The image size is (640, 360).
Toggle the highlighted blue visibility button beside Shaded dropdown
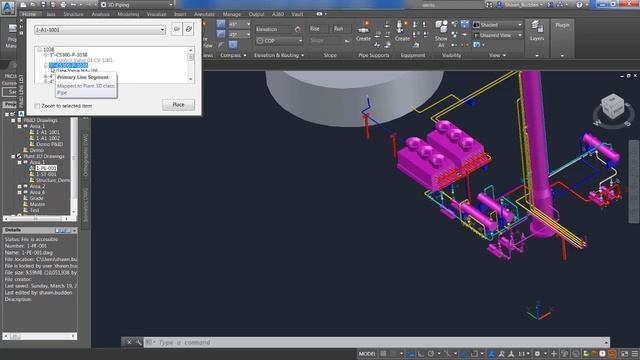464,24
